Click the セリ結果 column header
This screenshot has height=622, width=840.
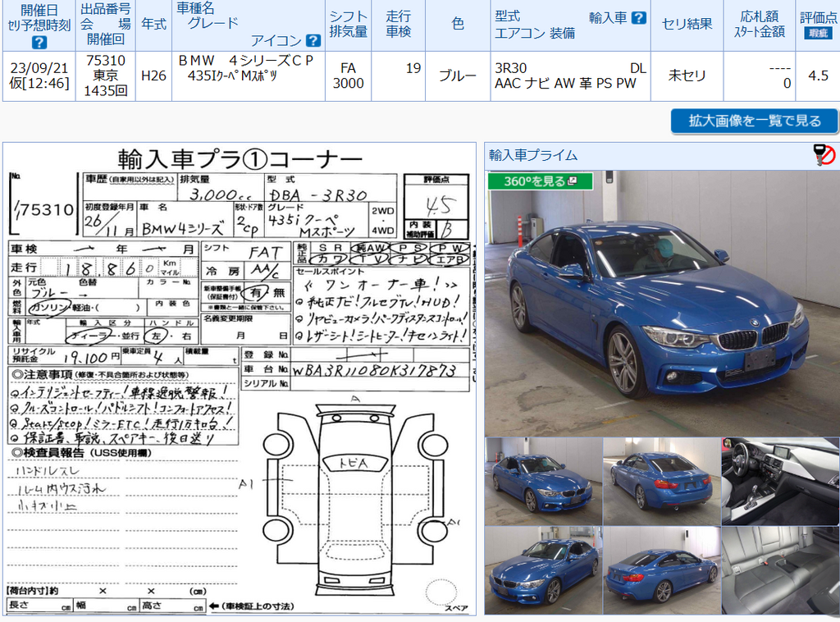(x=687, y=24)
